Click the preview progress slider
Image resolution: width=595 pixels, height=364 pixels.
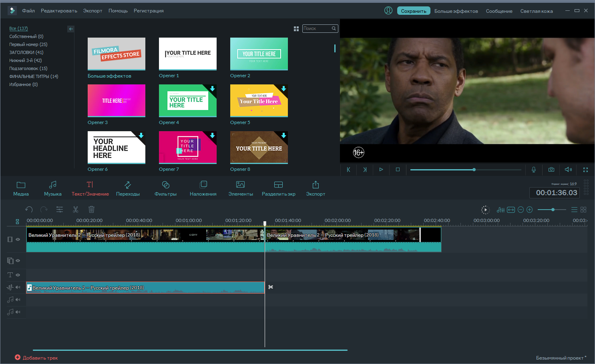[x=466, y=170]
